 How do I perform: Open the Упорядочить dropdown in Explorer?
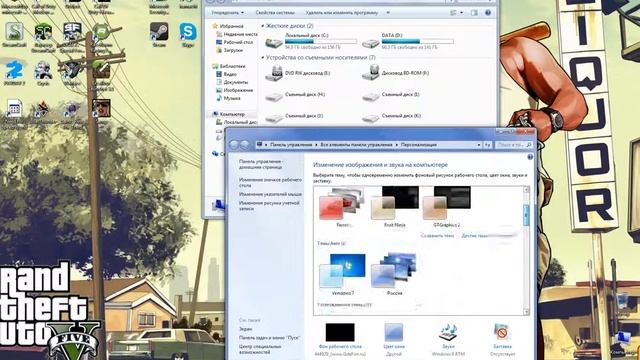(x=227, y=13)
